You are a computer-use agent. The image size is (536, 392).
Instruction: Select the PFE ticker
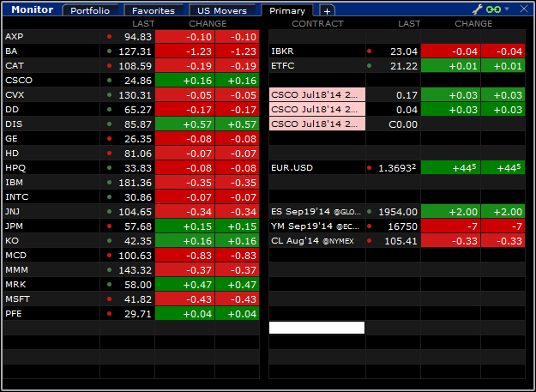[14, 313]
